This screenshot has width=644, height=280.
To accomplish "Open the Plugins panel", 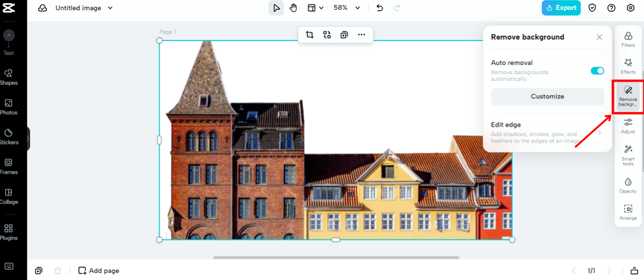I will [9, 232].
